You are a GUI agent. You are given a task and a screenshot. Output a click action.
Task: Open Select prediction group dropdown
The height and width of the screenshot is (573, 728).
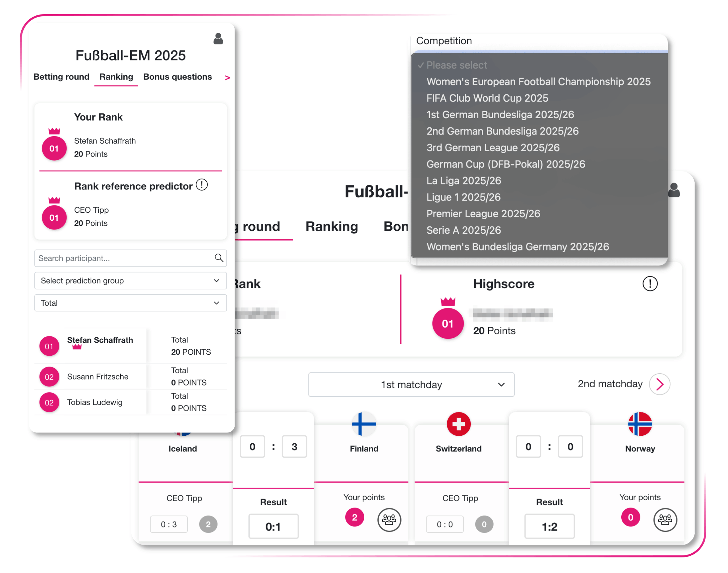(131, 280)
